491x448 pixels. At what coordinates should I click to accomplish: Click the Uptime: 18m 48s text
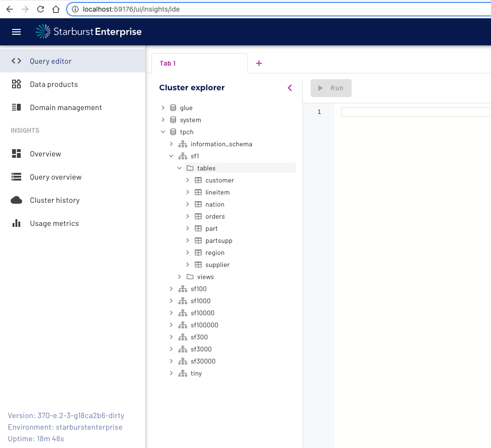click(36, 439)
